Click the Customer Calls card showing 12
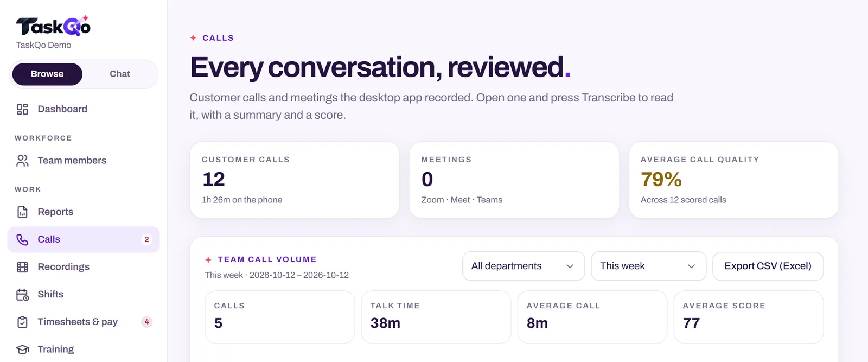This screenshot has height=362, width=868. point(295,180)
